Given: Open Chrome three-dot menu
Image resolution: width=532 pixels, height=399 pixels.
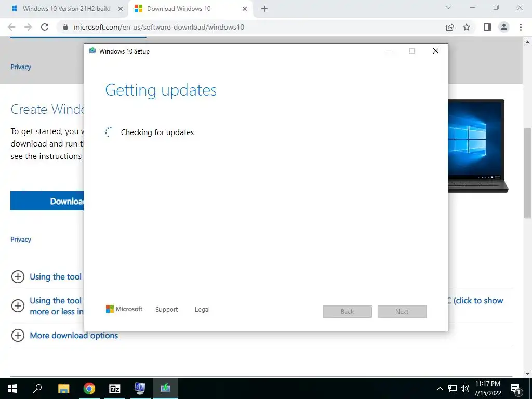Looking at the screenshot, I should point(521,27).
